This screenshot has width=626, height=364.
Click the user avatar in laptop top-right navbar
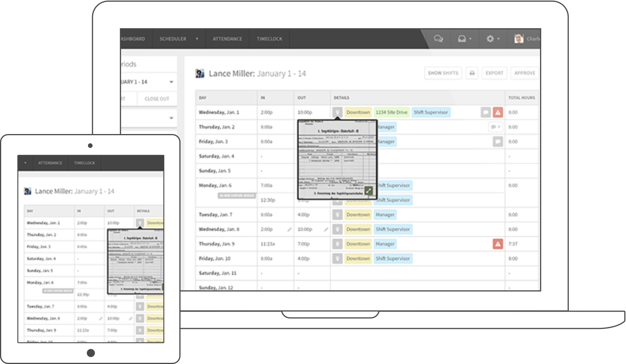tap(519, 39)
